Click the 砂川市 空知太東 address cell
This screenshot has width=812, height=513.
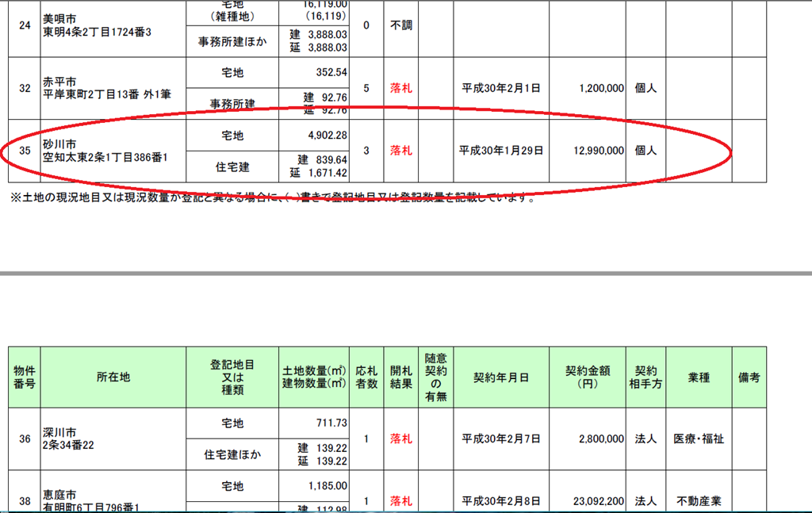110,151
